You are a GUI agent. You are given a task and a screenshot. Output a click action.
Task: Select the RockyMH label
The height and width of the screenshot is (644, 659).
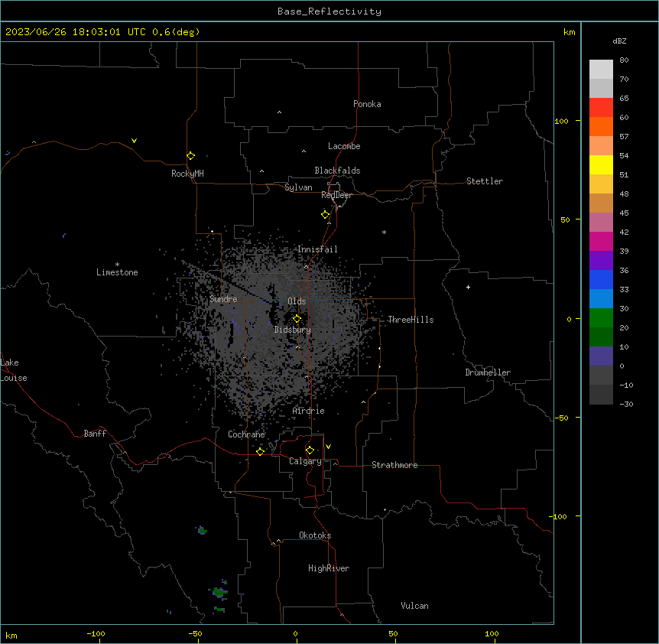tap(187, 174)
